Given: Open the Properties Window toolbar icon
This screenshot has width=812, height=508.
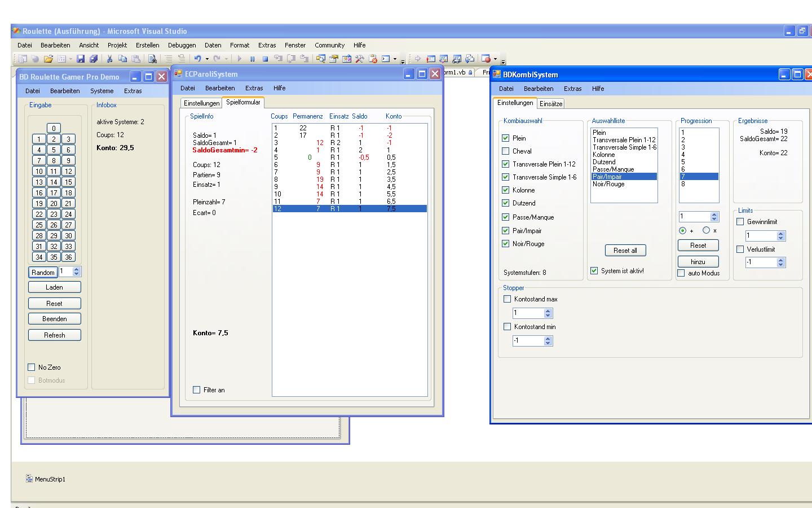Looking at the screenshot, I should [x=334, y=59].
